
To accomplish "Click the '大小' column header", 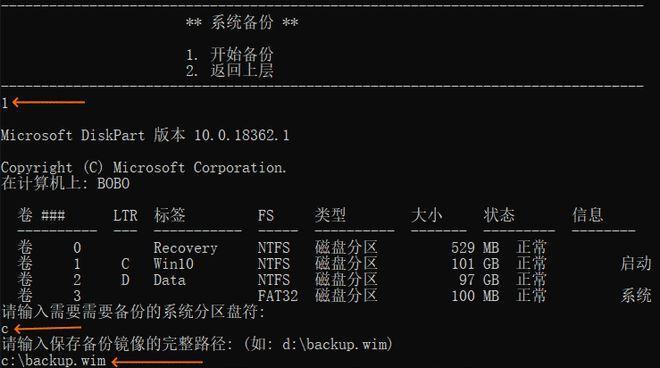I will coord(426,215).
